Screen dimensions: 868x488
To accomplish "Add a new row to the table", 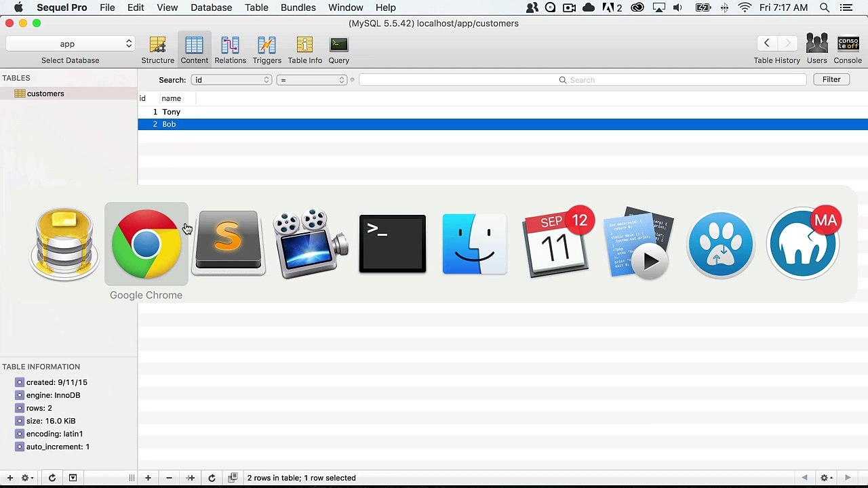I will [x=148, y=478].
